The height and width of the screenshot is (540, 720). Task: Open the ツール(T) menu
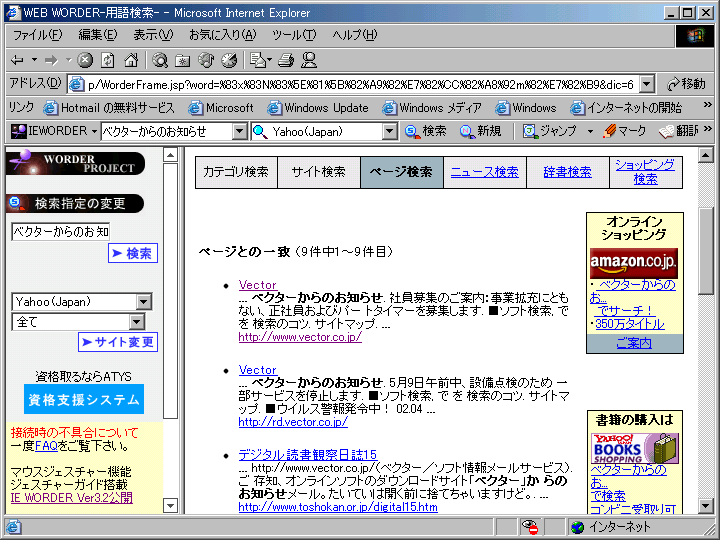click(294, 35)
